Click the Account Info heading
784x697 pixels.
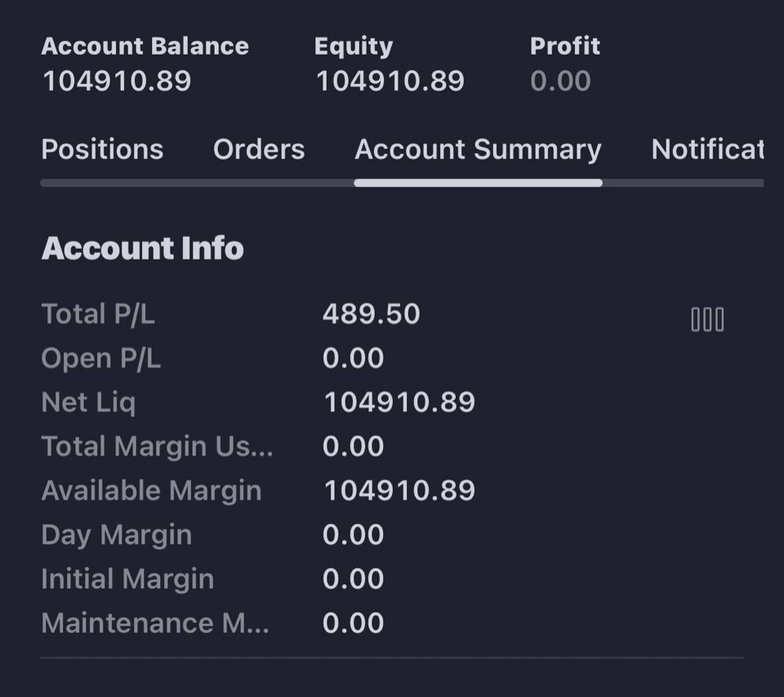(142, 248)
